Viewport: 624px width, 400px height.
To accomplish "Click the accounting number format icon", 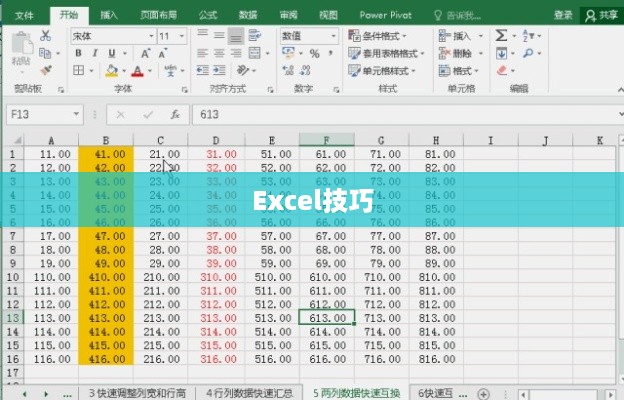I will [289, 53].
